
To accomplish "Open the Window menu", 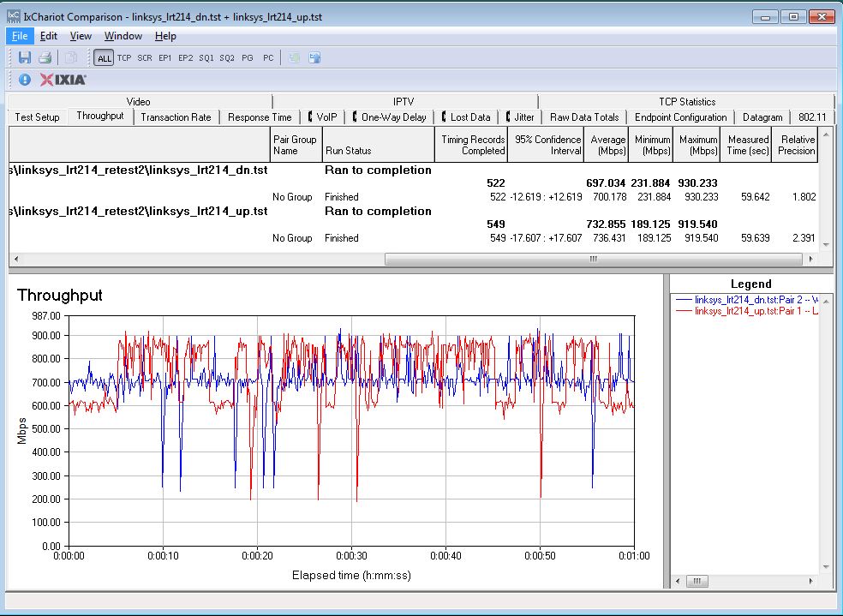I will click(x=123, y=36).
